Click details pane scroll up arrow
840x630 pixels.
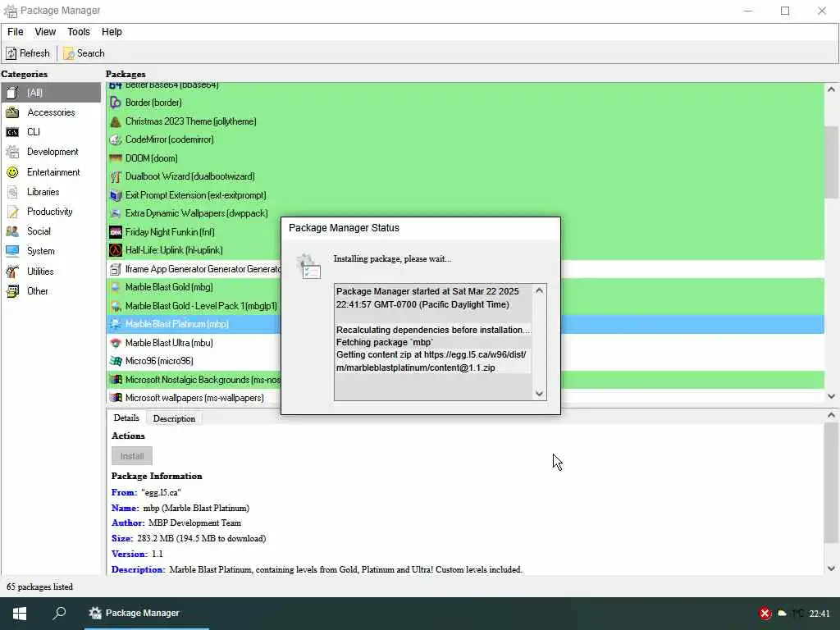831,414
